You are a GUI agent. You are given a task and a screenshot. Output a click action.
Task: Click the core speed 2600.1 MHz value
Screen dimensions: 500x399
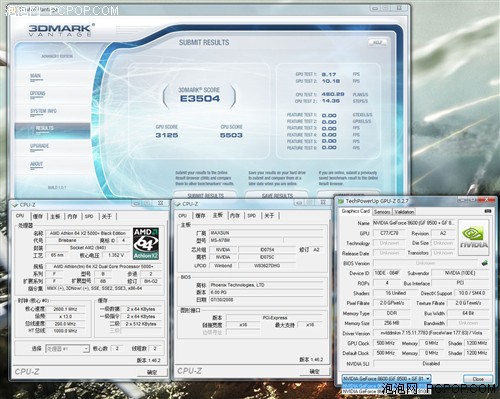(x=65, y=309)
